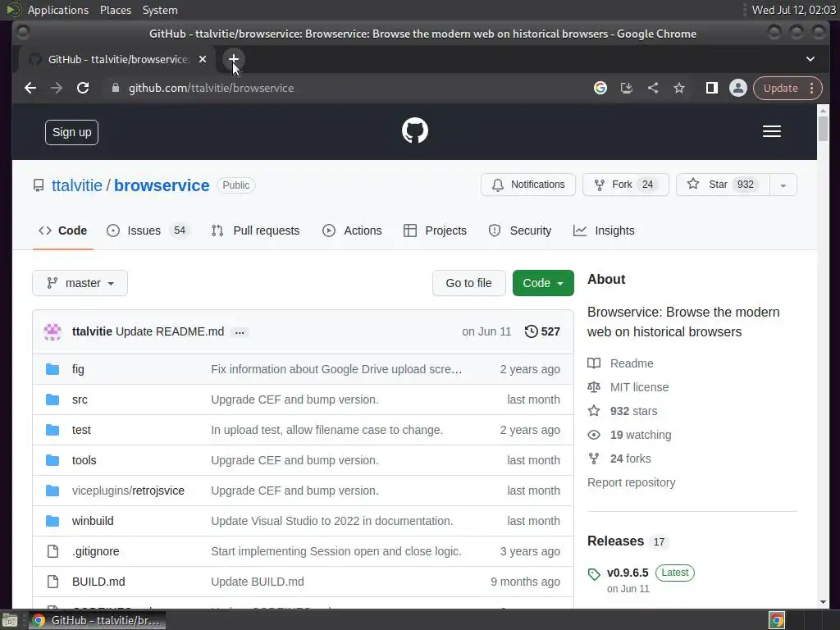Open the 24 forks link in About
This screenshot has height=630, width=840.
pos(619,459)
